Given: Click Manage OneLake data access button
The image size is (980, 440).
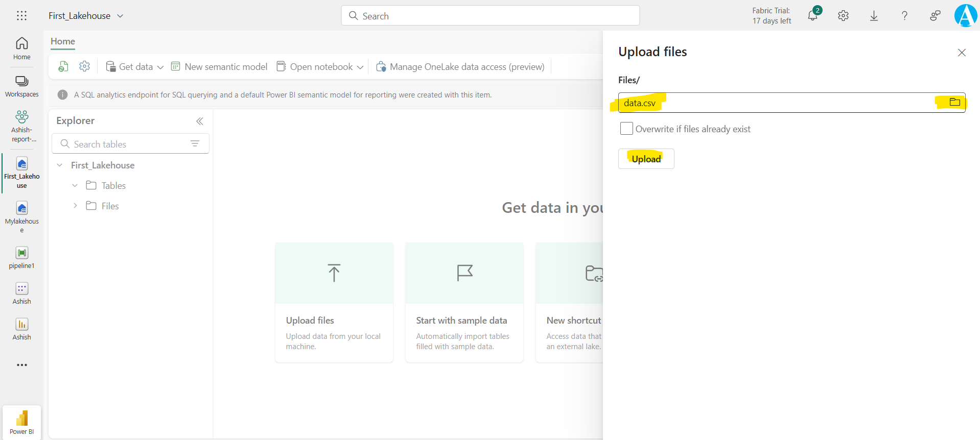Looking at the screenshot, I should tap(460, 67).
